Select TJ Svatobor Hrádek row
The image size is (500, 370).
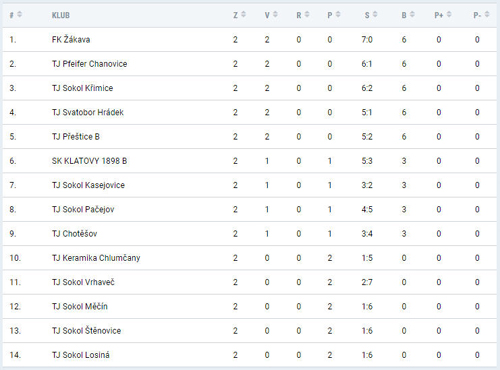point(250,112)
